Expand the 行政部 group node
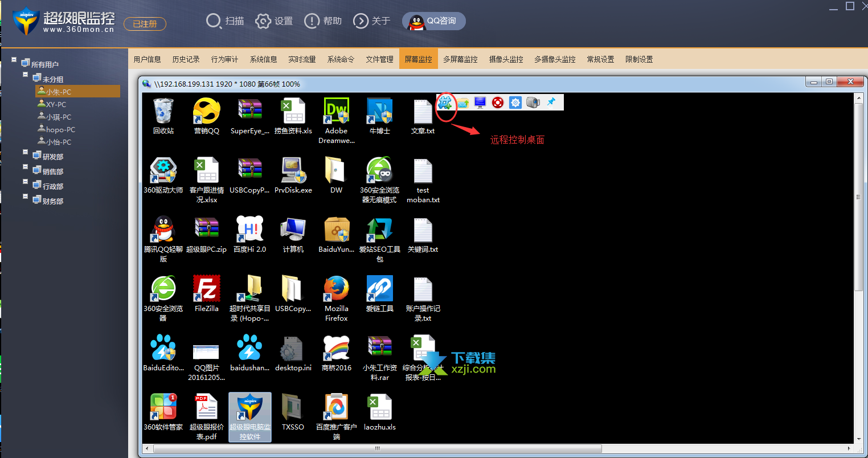This screenshot has height=458, width=868. 26,181
